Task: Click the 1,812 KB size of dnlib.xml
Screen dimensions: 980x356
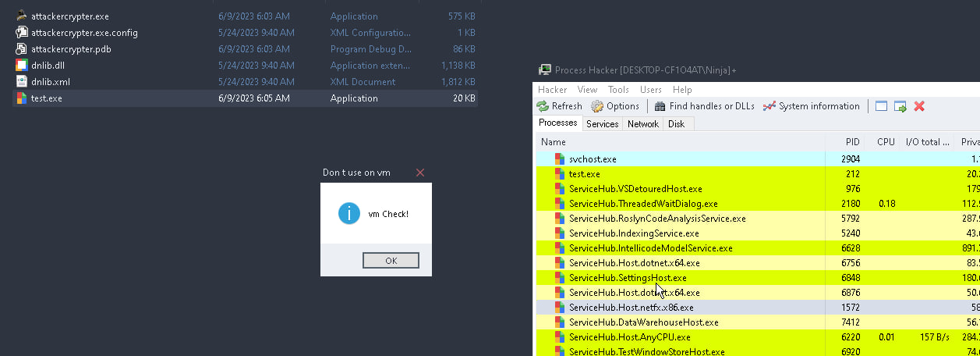Action: 458,82
